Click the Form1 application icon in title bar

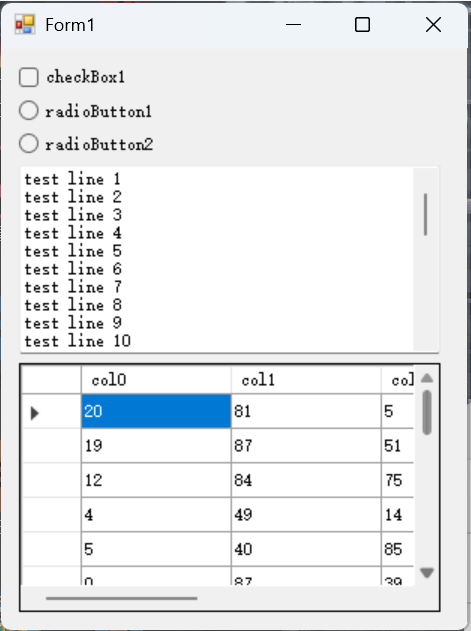[25, 25]
